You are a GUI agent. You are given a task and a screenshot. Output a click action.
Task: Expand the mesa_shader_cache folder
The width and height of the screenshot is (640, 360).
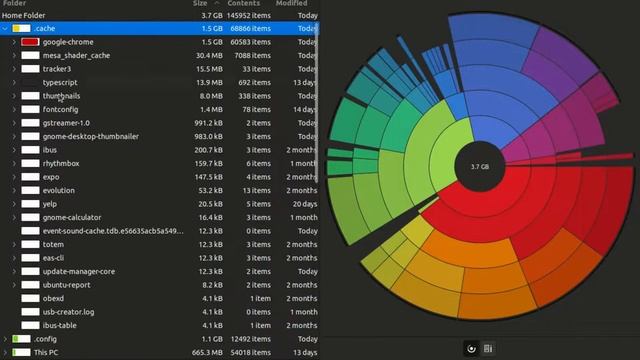[x=14, y=56]
